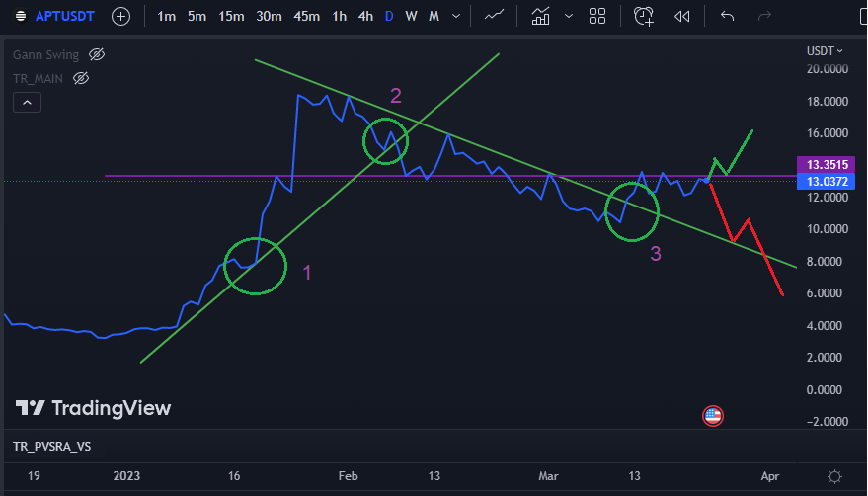Open the APTUSDT symbol search
Screen dimensions: 868x496
[x=65, y=16]
